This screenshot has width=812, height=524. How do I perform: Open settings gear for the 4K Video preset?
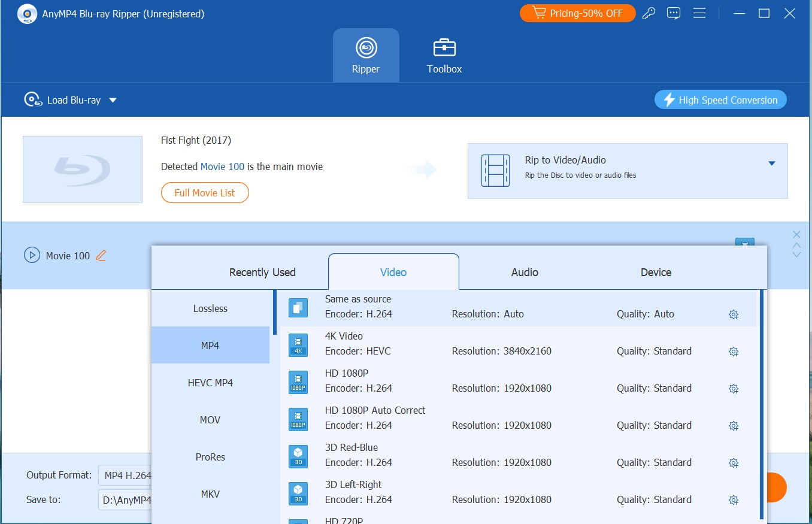click(734, 352)
